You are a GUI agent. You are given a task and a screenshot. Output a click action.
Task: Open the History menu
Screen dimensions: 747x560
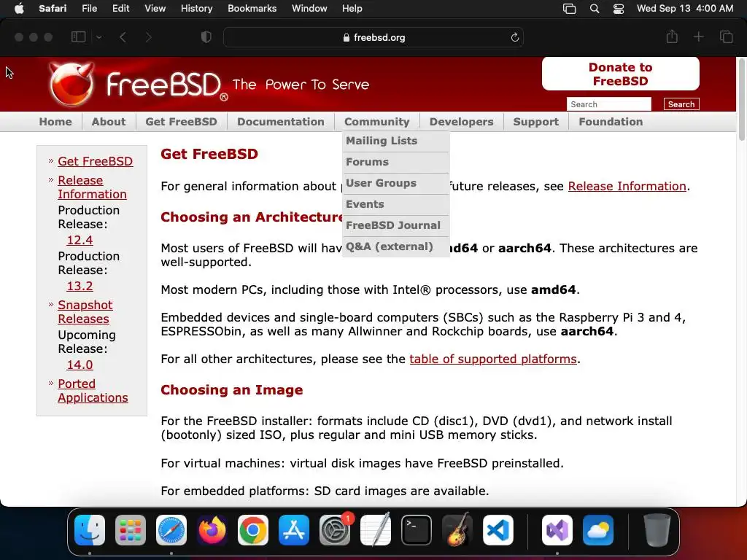click(196, 9)
